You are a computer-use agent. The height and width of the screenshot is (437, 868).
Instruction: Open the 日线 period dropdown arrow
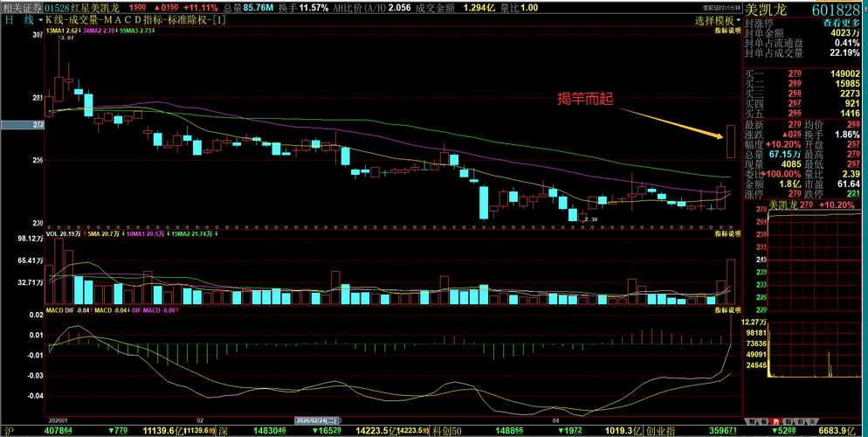tap(41, 20)
